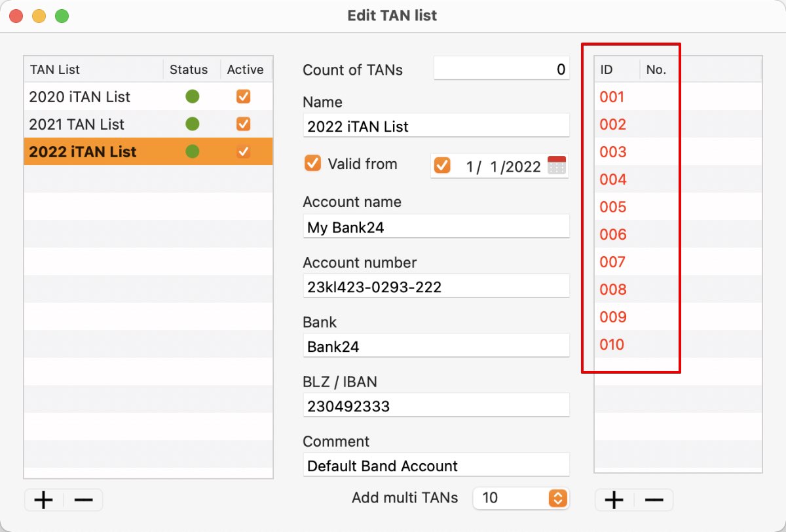Click the Account number field
The width and height of the screenshot is (786, 532).
coord(436,286)
